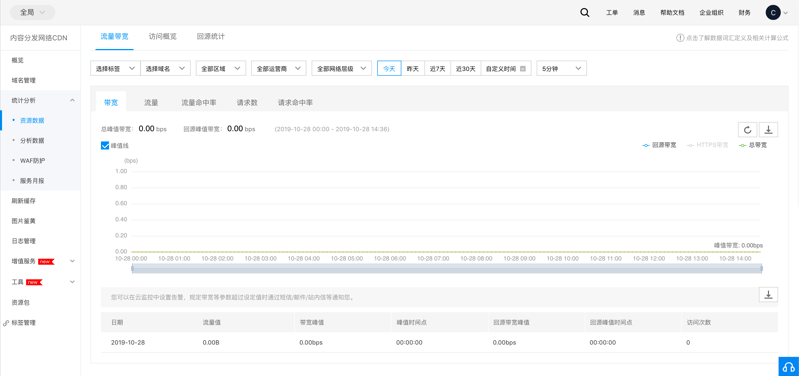Toggle HTTPS带宽 legend series

point(708,145)
